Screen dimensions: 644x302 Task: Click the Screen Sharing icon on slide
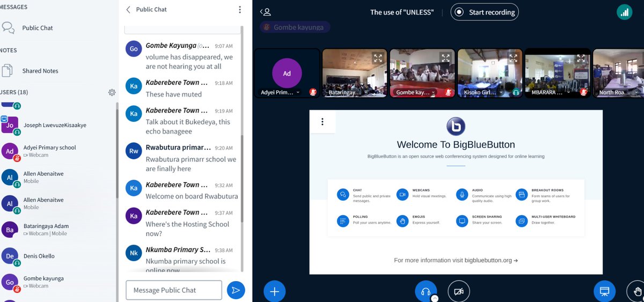click(x=462, y=220)
